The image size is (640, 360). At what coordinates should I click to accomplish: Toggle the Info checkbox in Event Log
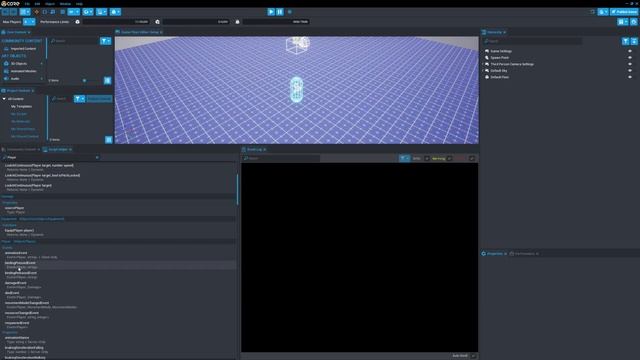click(x=427, y=158)
